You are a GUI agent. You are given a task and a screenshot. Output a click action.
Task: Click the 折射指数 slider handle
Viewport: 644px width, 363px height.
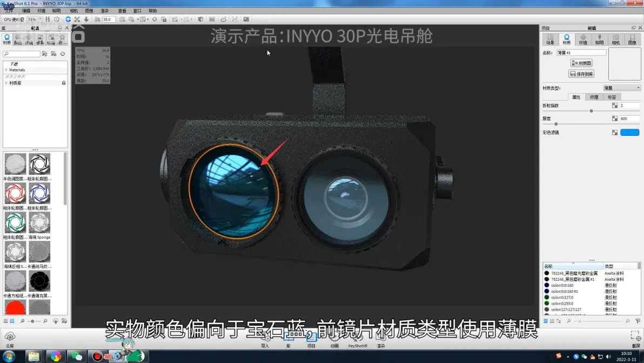coord(592,111)
